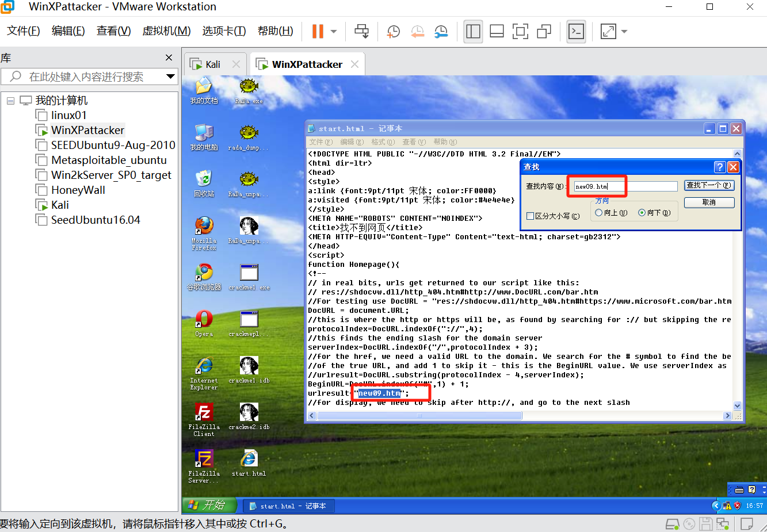Pause the virtual machine with orange button

coord(318,31)
